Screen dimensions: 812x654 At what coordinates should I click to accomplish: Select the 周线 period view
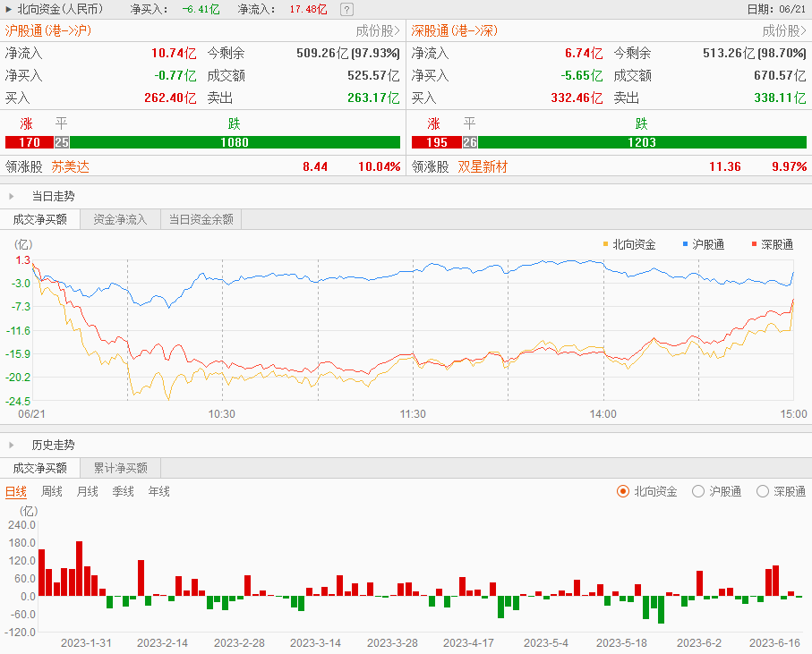click(52, 491)
